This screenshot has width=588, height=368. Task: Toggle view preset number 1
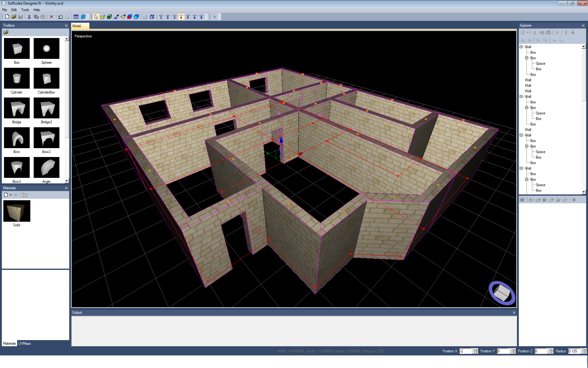161,17
